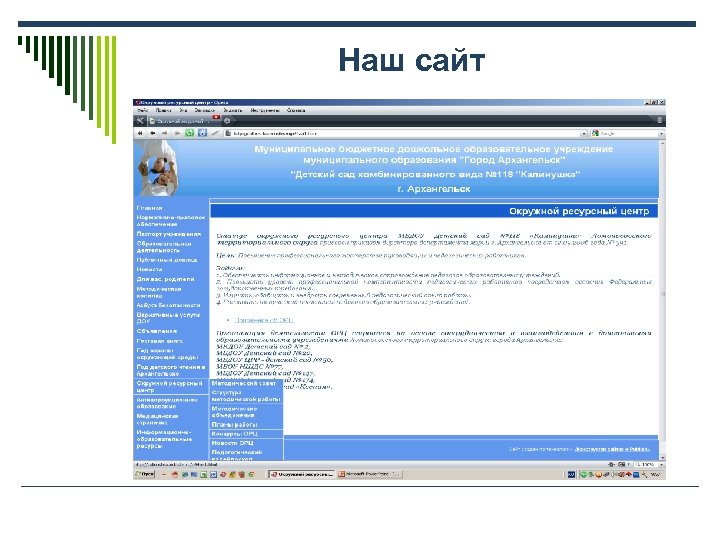The height and width of the screenshot is (540, 720).
Task: Open Медицинская страничка sidebar link
Action: pyautogui.click(x=157, y=419)
